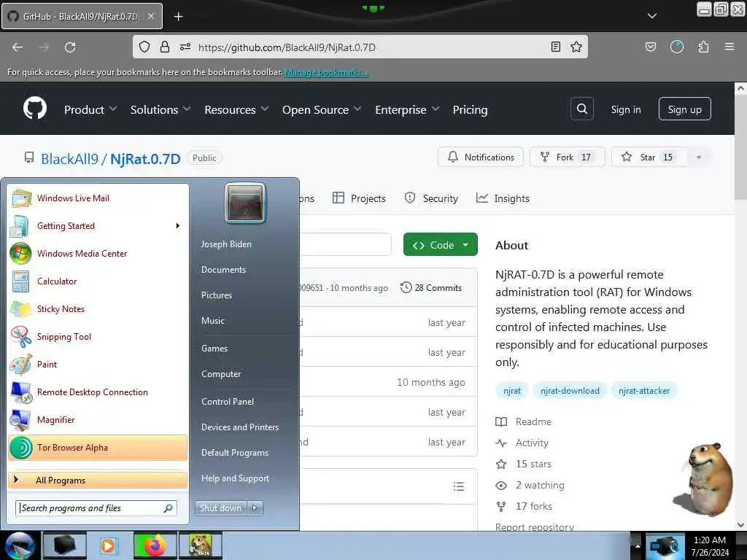Open the star lists dropdown arrow
This screenshot has width=747, height=560.
[698, 157]
